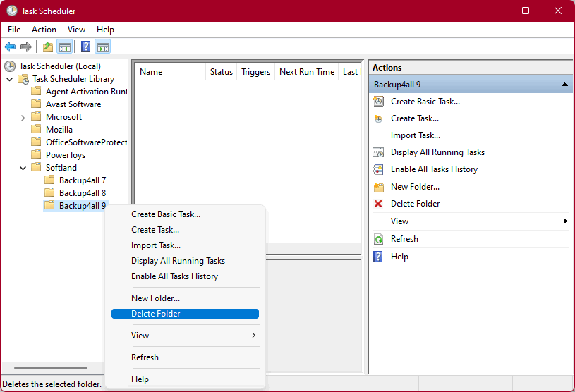Collapse the Backup4all 9 actions section arrow
This screenshot has width=575, height=392.
564,85
